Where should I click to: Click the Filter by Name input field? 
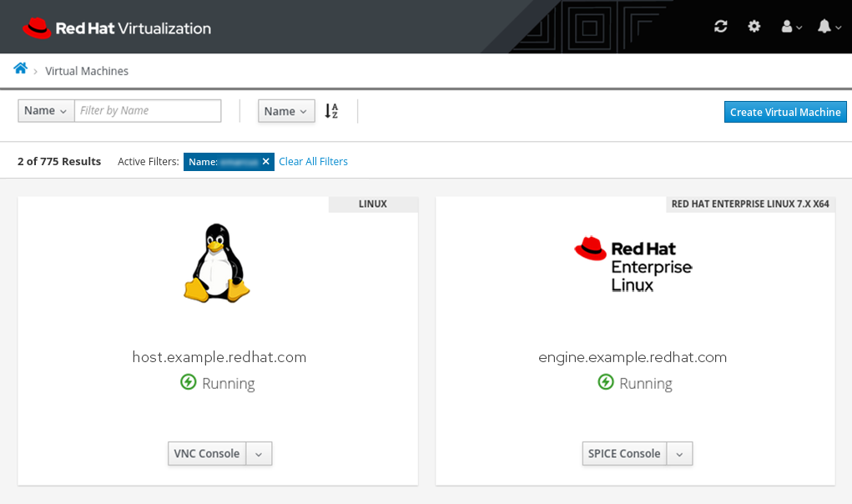pyautogui.click(x=148, y=110)
